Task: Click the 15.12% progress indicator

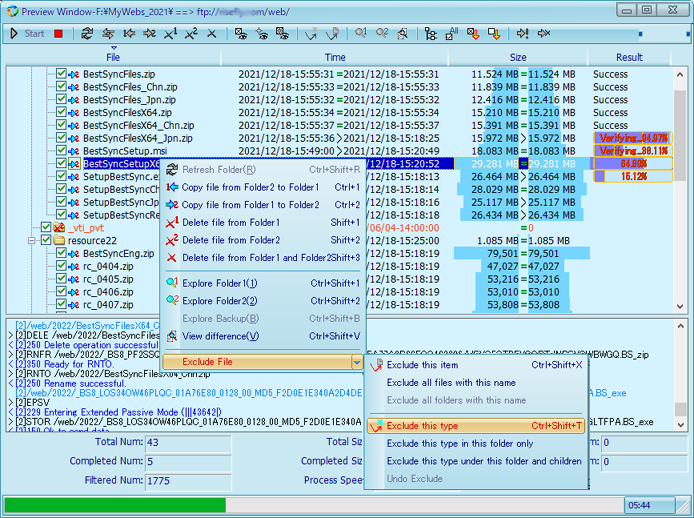Action: point(633,177)
